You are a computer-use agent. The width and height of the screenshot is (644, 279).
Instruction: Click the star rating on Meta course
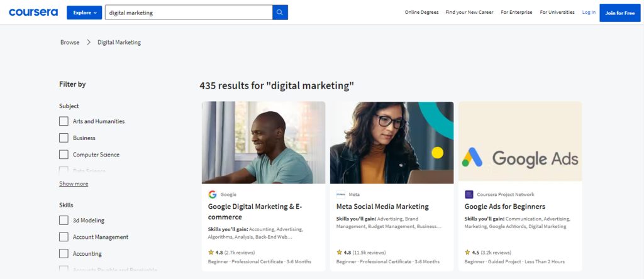click(x=340, y=253)
